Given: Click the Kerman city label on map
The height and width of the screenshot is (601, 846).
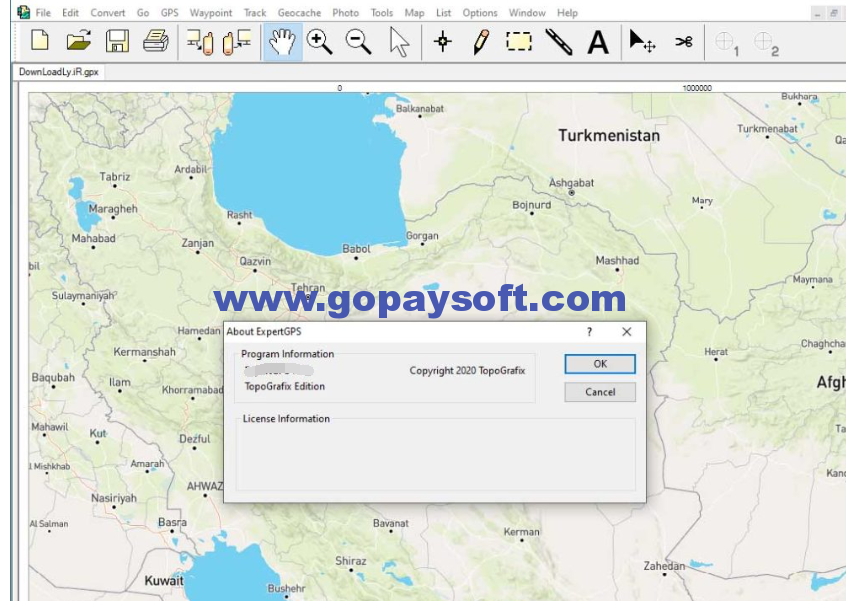Looking at the screenshot, I should click(x=522, y=532).
